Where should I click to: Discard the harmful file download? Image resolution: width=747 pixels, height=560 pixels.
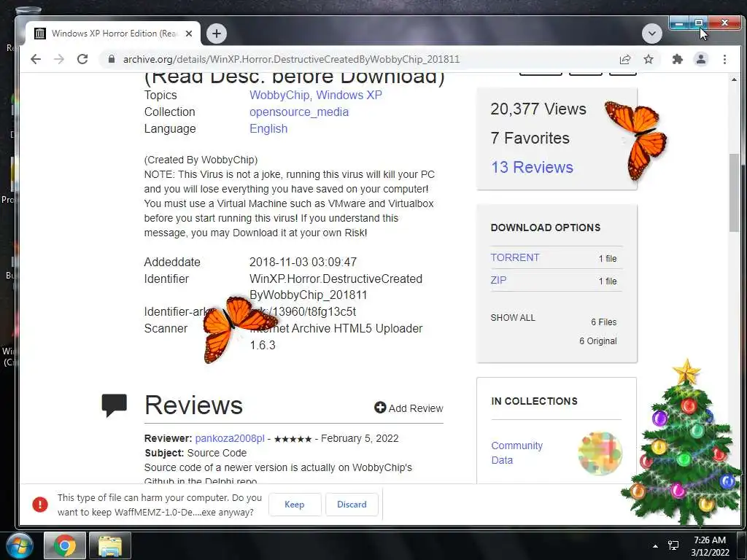click(x=352, y=505)
